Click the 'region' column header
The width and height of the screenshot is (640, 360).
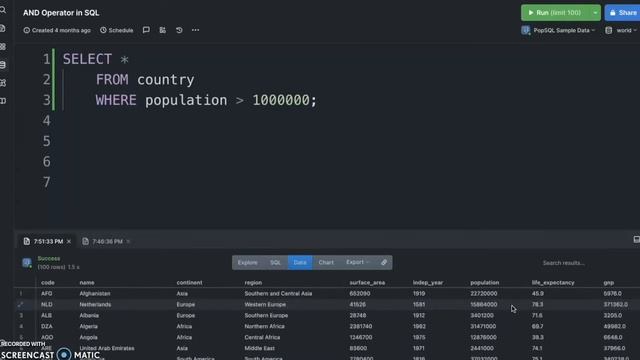pyautogui.click(x=253, y=282)
